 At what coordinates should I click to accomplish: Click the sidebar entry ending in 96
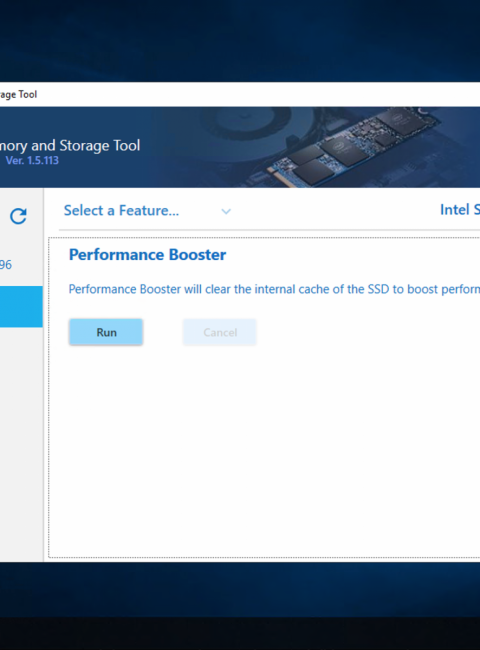(6, 264)
